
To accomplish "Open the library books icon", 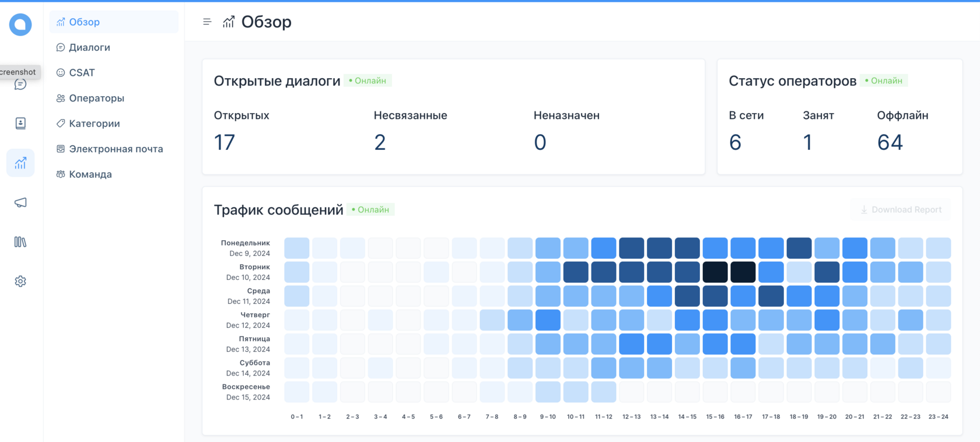I will (x=20, y=241).
